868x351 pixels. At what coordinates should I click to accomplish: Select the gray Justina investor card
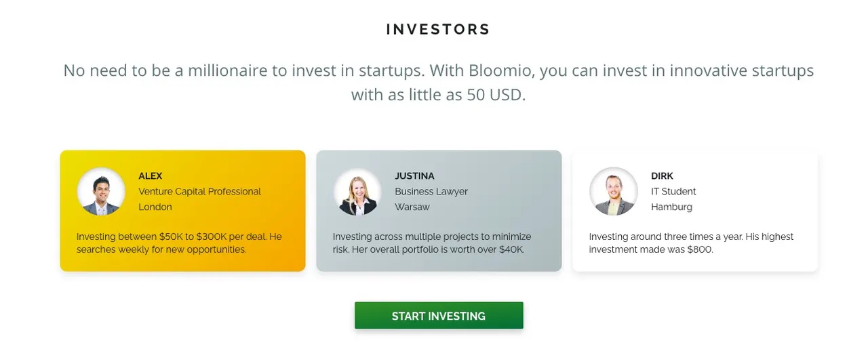(439, 211)
